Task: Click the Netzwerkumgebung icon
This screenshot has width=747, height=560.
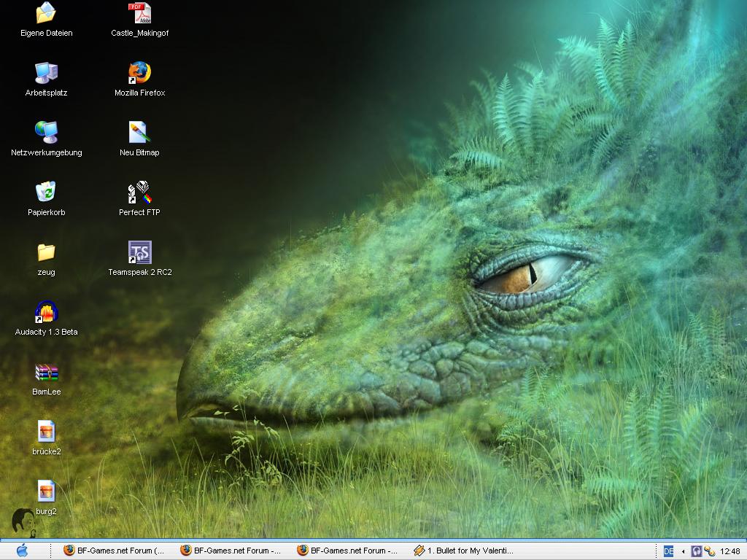Action: pyautogui.click(x=46, y=133)
